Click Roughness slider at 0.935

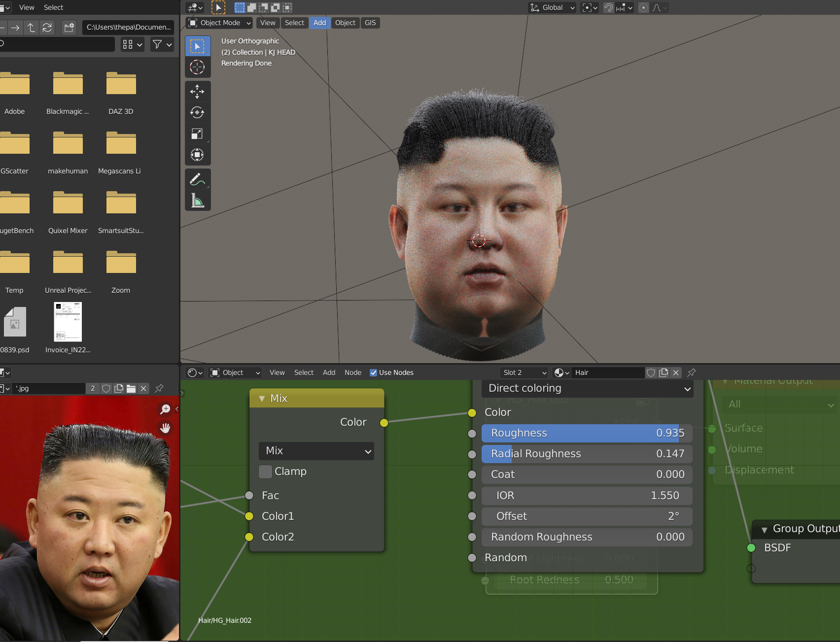[x=587, y=433]
